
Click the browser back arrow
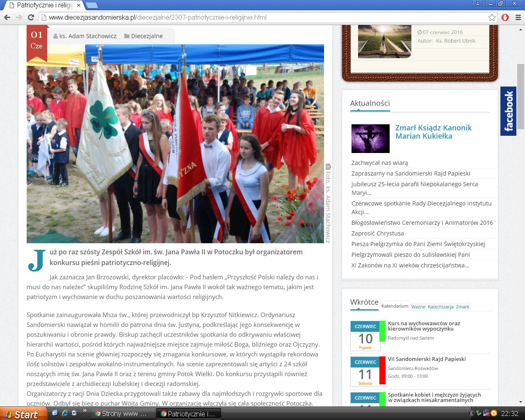(7, 17)
